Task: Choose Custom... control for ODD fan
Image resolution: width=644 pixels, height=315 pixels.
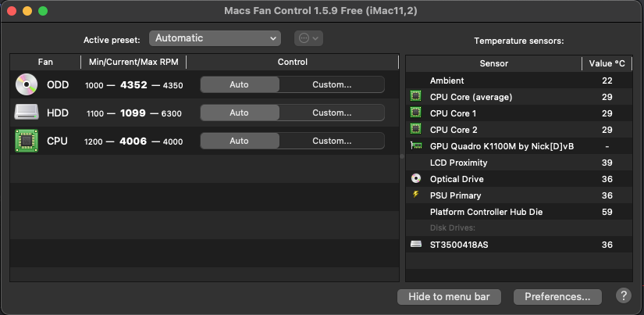Action: [x=332, y=84]
